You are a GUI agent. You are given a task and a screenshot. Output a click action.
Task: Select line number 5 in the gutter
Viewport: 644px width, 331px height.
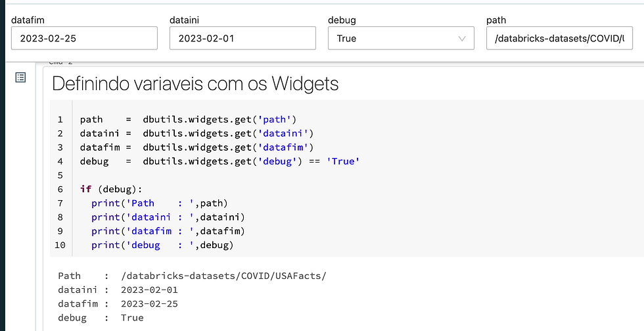(x=60, y=175)
